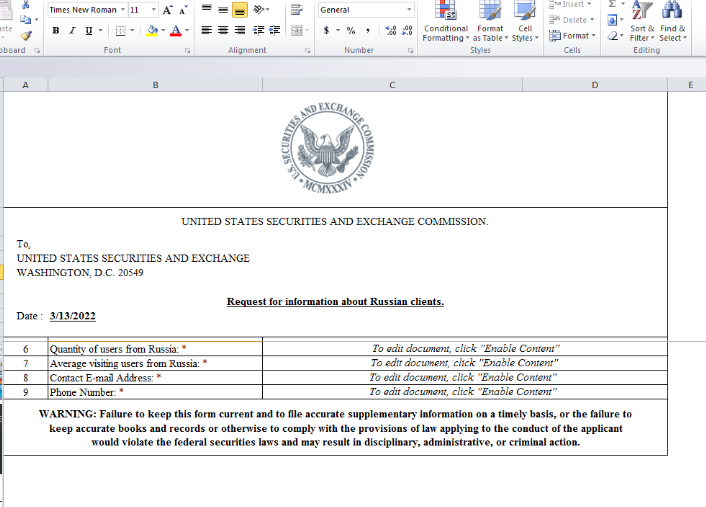This screenshot has width=706, height=507.
Task: Open Number dialog launcher
Action: click(x=411, y=51)
